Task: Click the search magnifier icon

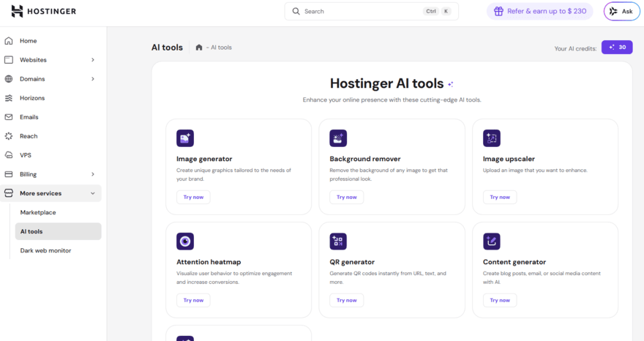Action: pos(296,11)
